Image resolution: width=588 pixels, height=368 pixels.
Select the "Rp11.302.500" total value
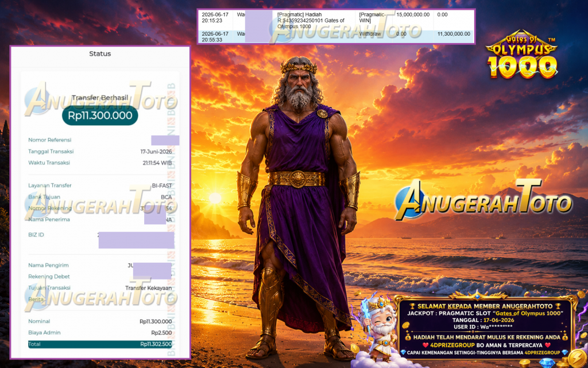coord(156,344)
